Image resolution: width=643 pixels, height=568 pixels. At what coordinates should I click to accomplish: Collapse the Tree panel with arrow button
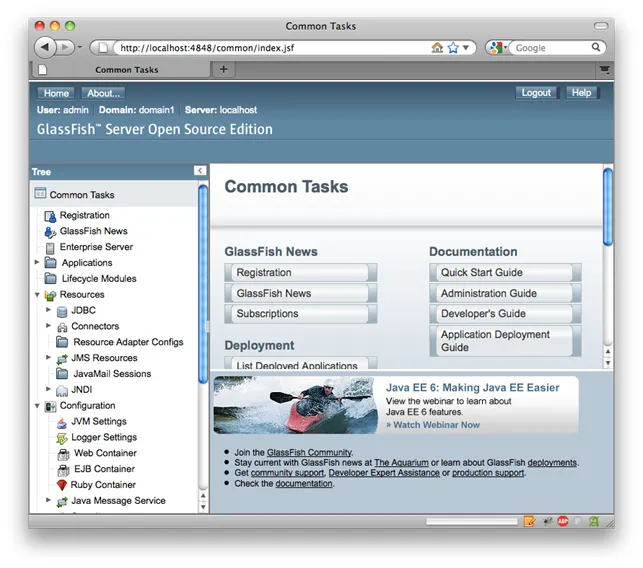(x=200, y=171)
